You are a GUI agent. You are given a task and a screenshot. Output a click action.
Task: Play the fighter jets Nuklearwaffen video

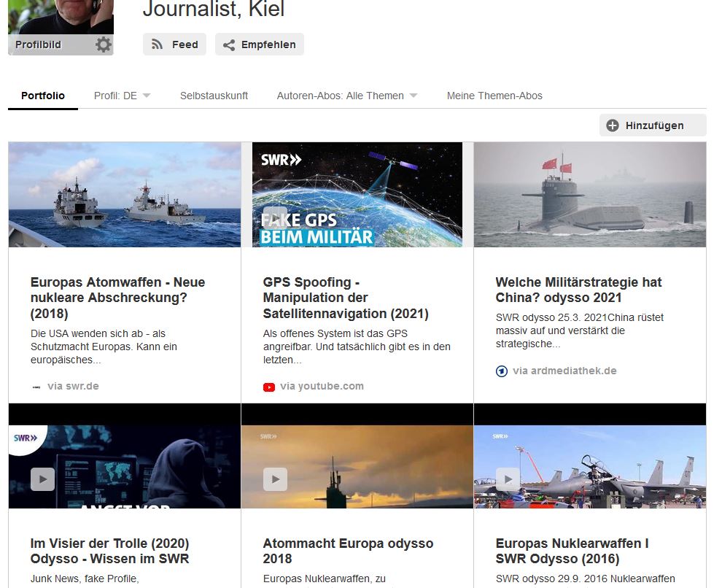pyautogui.click(x=508, y=479)
